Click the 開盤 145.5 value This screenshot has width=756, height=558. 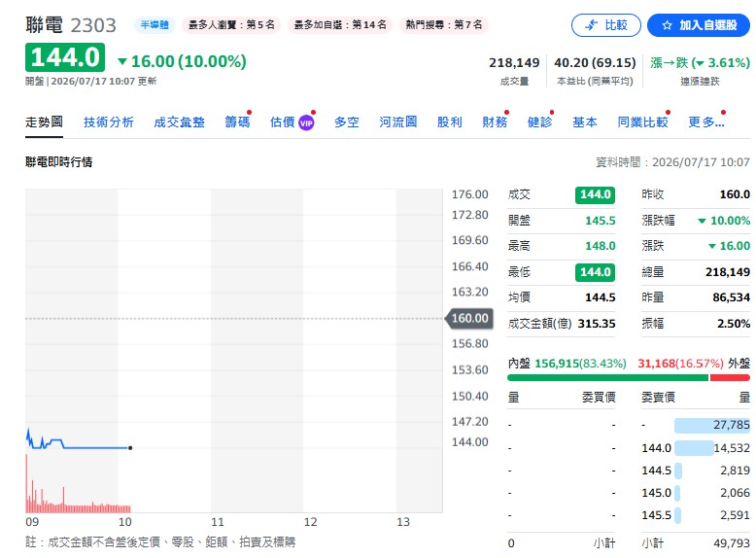coord(601,221)
